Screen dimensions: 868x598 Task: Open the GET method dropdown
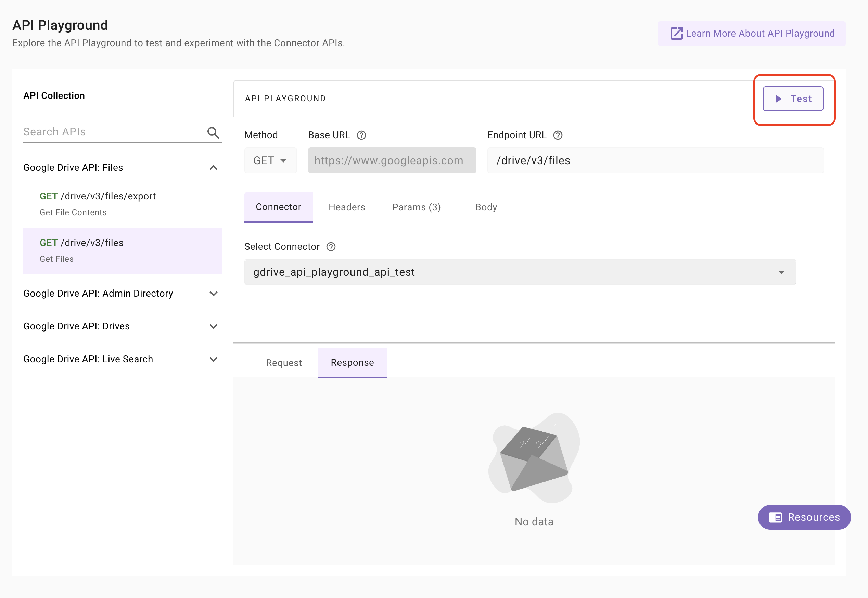270,161
